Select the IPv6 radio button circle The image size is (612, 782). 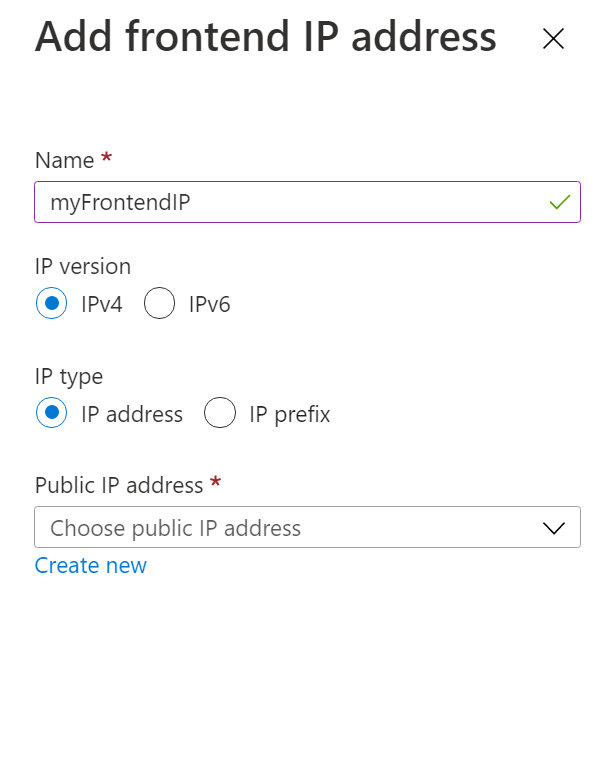click(x=160, y=303)
